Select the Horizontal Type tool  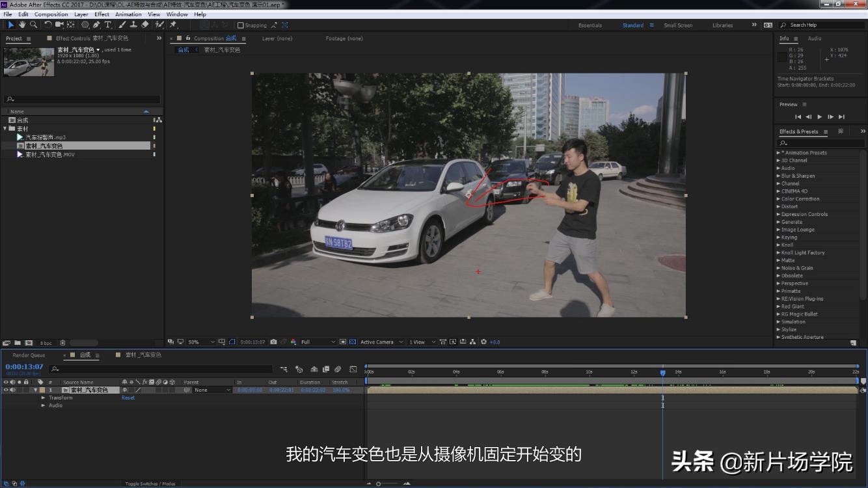(108, 25)
